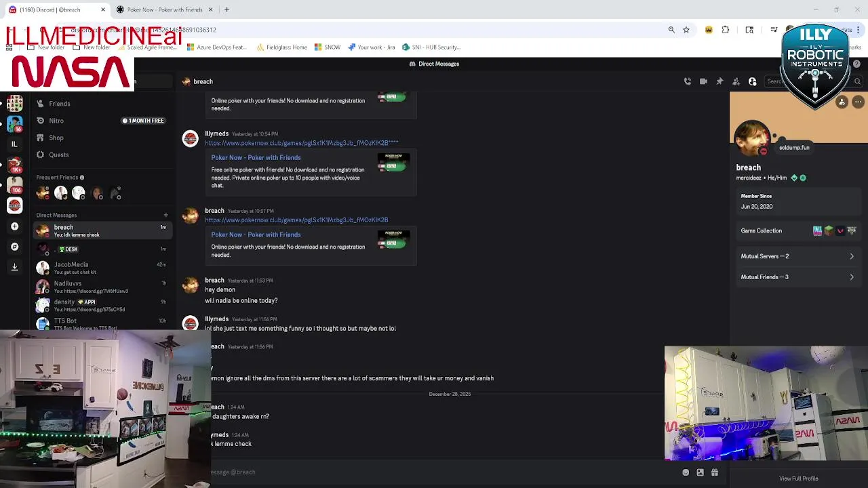The height and width of the screenshot is (488, 868).
Task: Switch to the Discord browser tab
Action: point(56,9)
